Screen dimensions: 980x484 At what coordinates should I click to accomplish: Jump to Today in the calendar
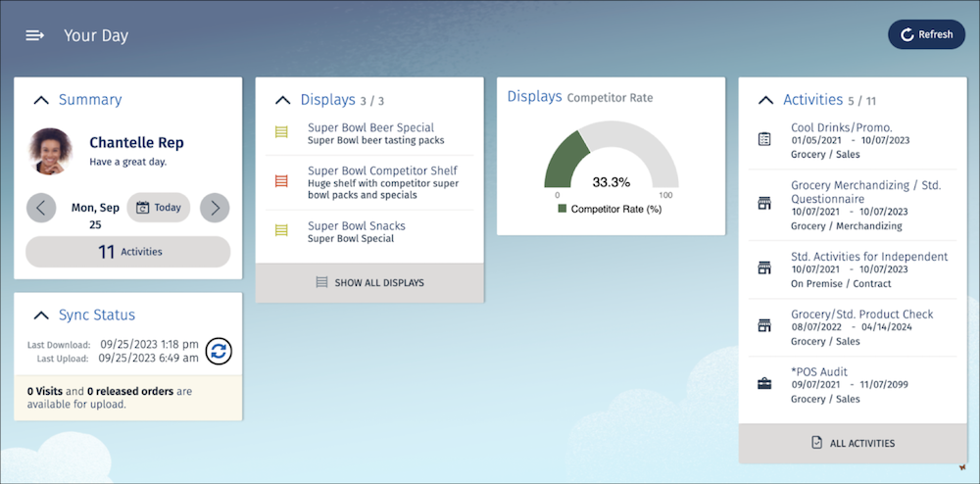tap(159, 208)
